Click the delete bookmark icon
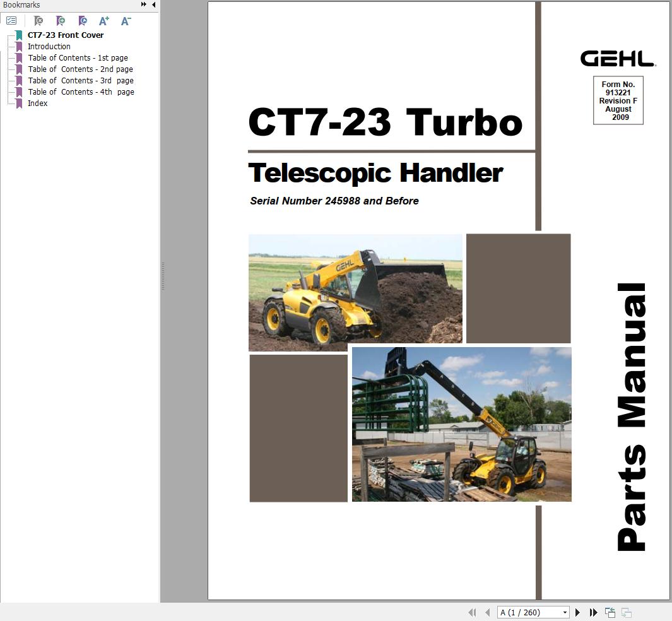This screenshot has width=672, height=621. coord(38,21)
